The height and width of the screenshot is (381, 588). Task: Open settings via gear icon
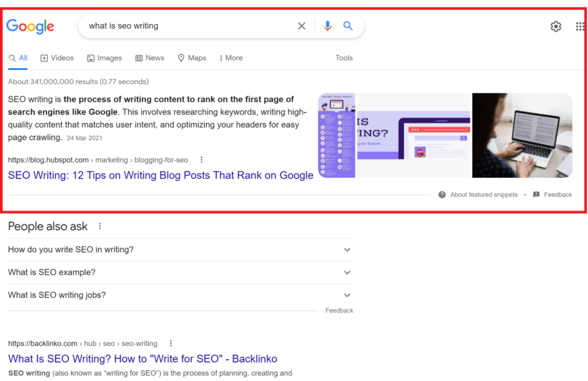tap(555, 26)
